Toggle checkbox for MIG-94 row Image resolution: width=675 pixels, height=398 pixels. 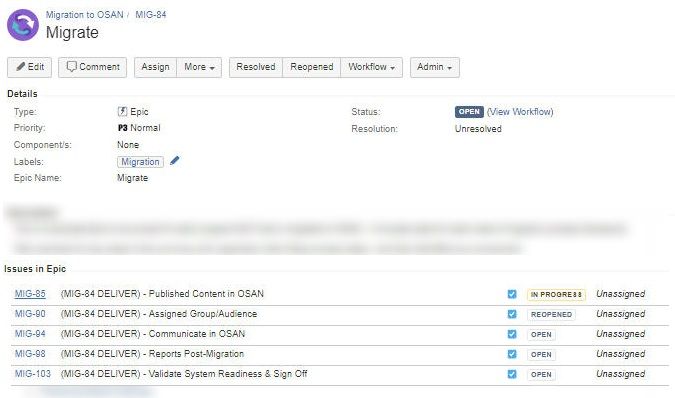click(x=512, y=334)
